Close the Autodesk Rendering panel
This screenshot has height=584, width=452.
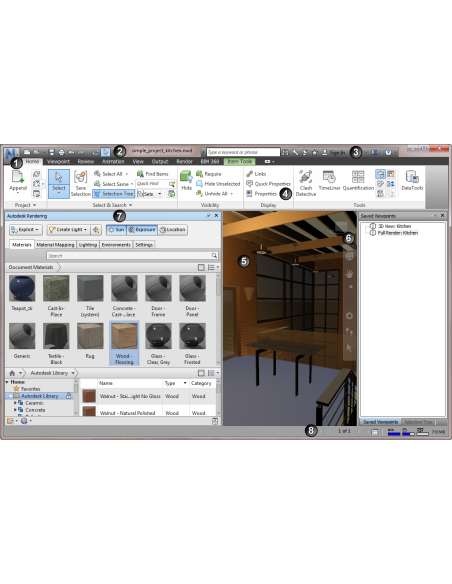(x=216, y=216)
